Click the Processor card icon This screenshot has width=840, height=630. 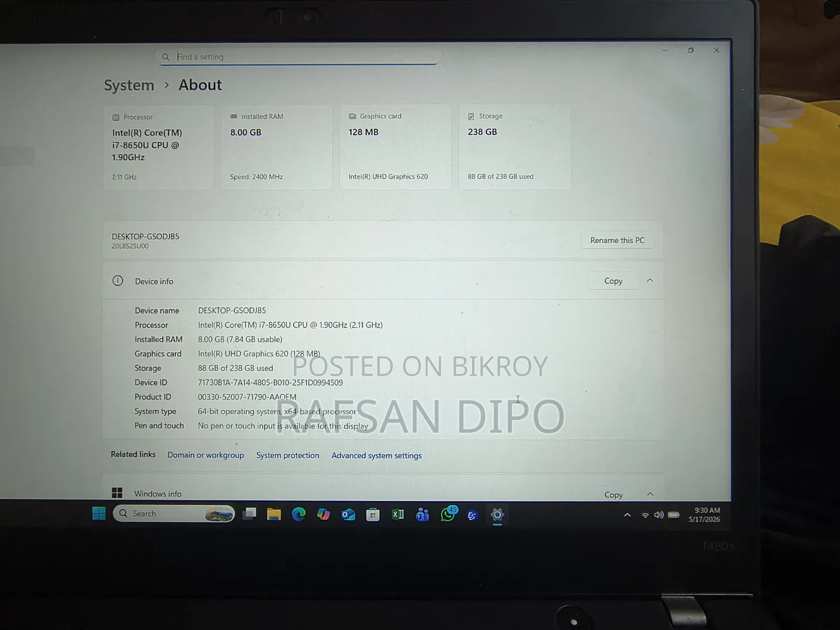(x=115, y=117)
